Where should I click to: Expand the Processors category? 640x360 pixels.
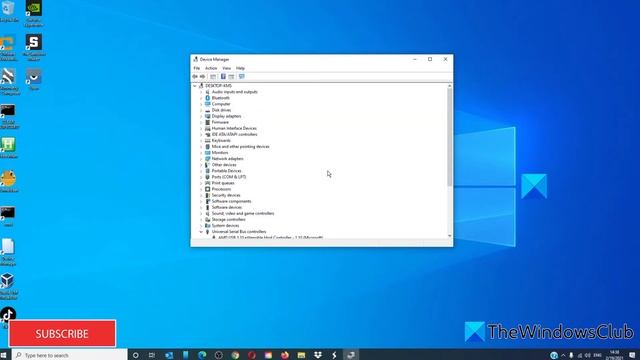(201, 189)
